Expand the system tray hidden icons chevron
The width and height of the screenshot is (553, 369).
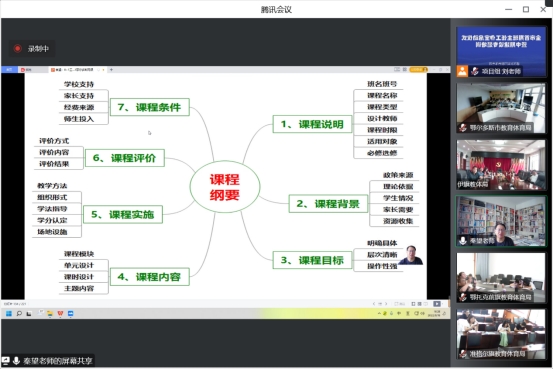click(x=379, y=313)
